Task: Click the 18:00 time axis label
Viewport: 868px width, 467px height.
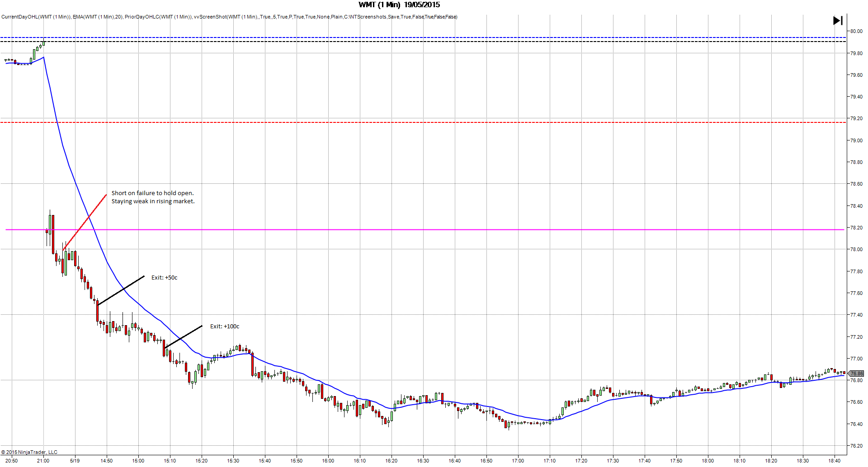Action: click(708, 461)
